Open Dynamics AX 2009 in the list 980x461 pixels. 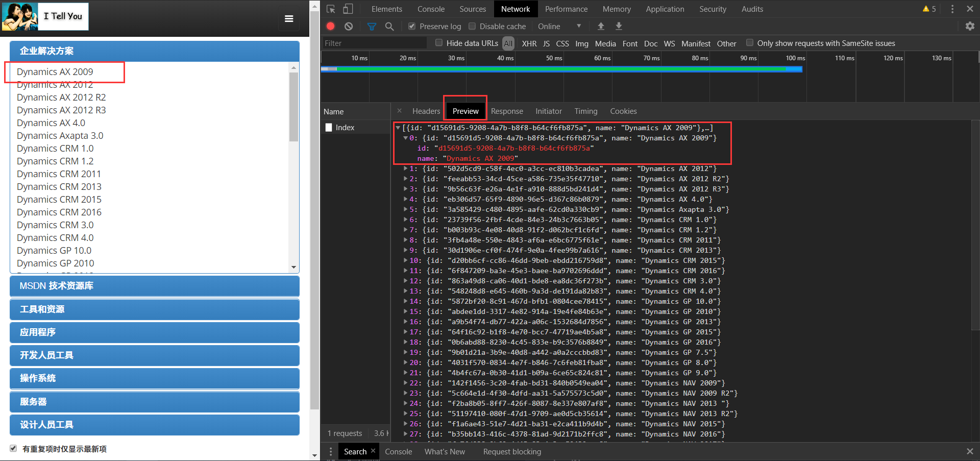[55, 72]
